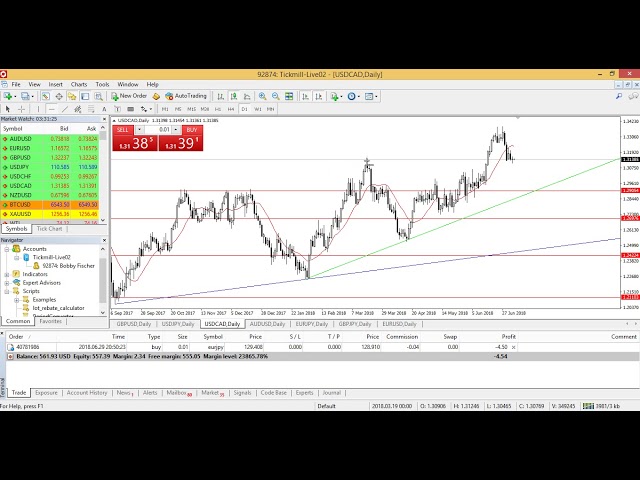The width and height of the screenshot is (640, 480).
Task: Expand the Expert Advisors tree node
Action: (6, 282)
